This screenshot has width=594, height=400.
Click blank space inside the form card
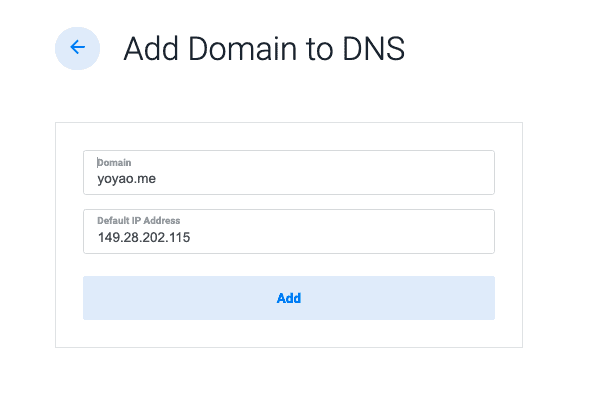coord(289,333)
